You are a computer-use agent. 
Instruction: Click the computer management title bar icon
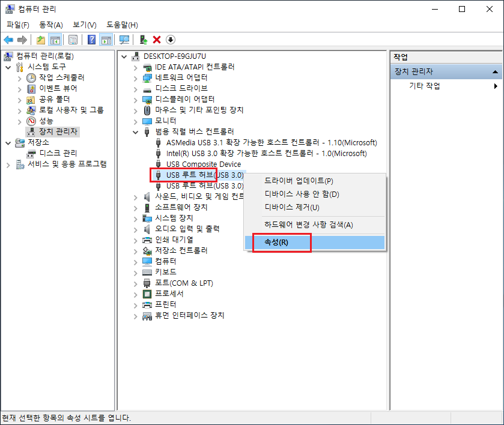pos(10,9)
